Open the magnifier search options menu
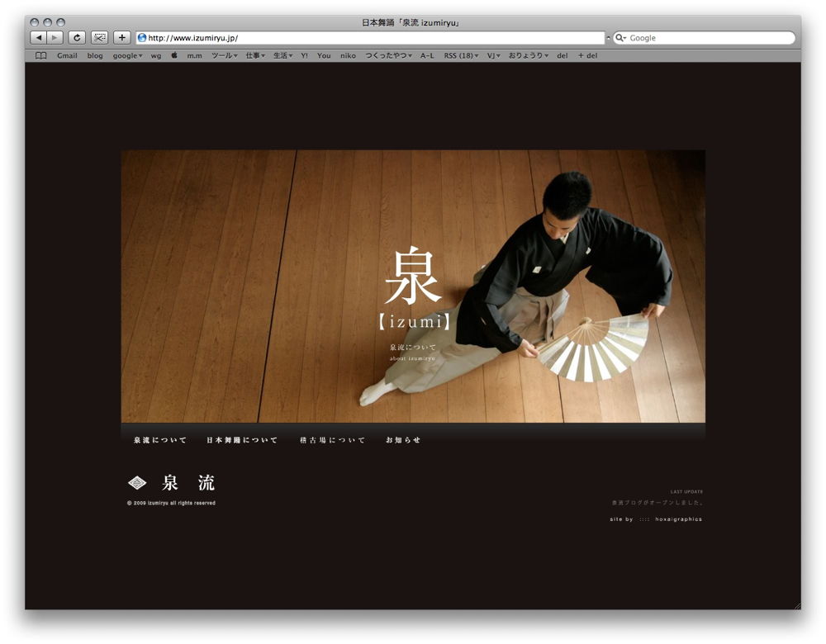This screenshot has height=644, width=826. [x=621, y=38]
